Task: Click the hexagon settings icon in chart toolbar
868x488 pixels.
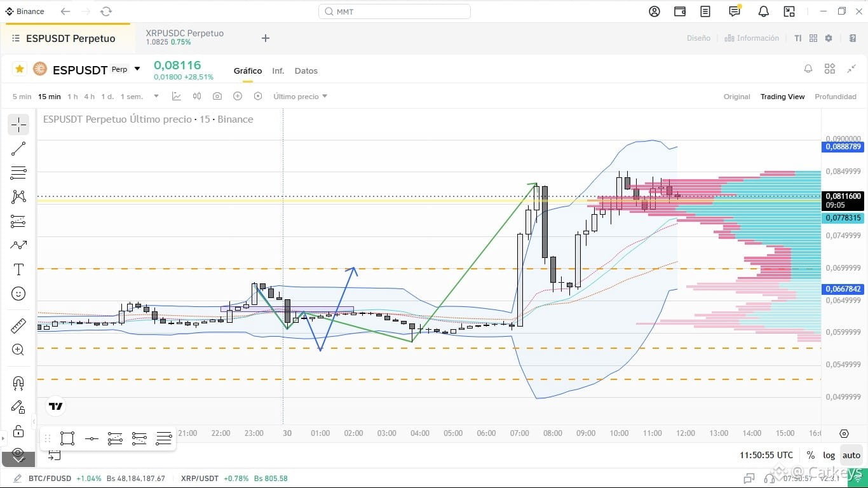Action: (258, 97)
